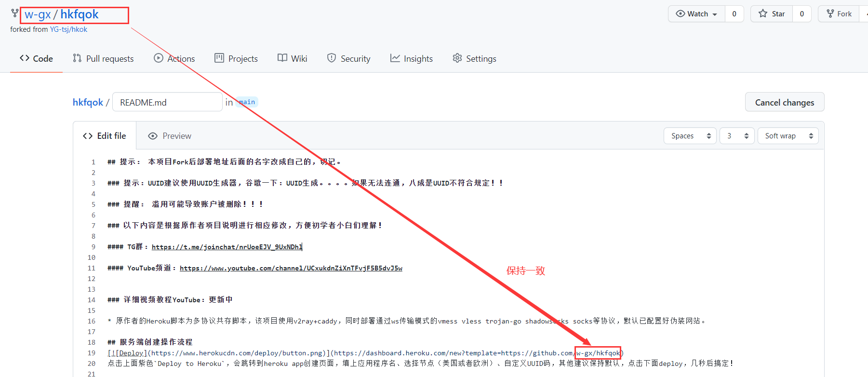Image resolution: width=868 pixels, height=377 pixels.
Task: Open the w-gx owner link
Action: pyautogui.click(x=38, y=14)
